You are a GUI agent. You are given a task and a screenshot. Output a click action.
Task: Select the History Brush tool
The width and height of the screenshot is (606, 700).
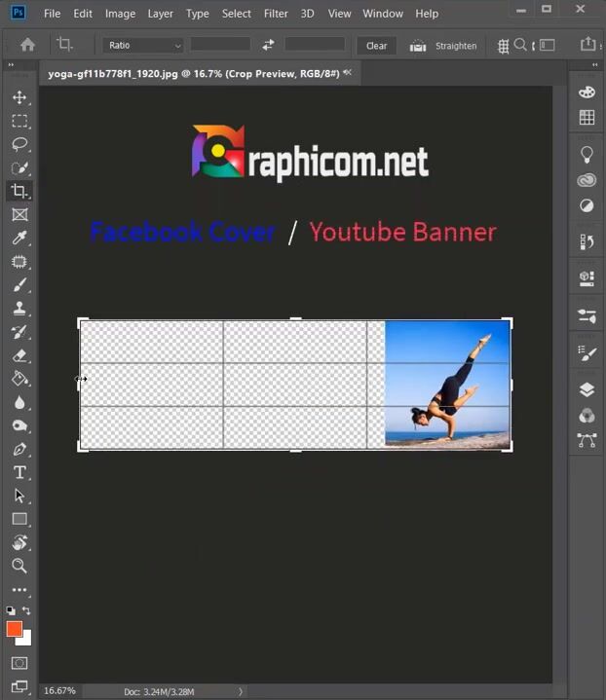(19, 332)
